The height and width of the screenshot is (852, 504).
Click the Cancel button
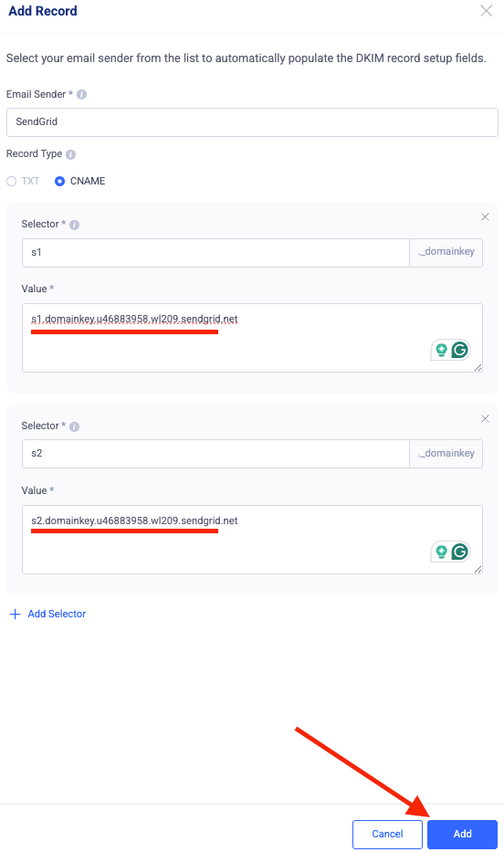[x=387, y=834]
